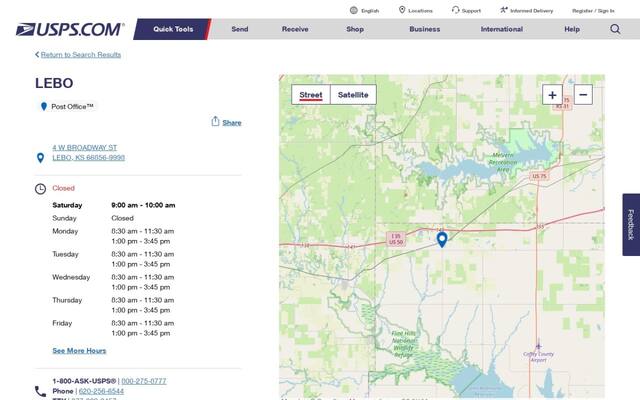Click the 800-275-0777 phone link
The width and height of the screenshot is (640, 400).
point(144,381)
